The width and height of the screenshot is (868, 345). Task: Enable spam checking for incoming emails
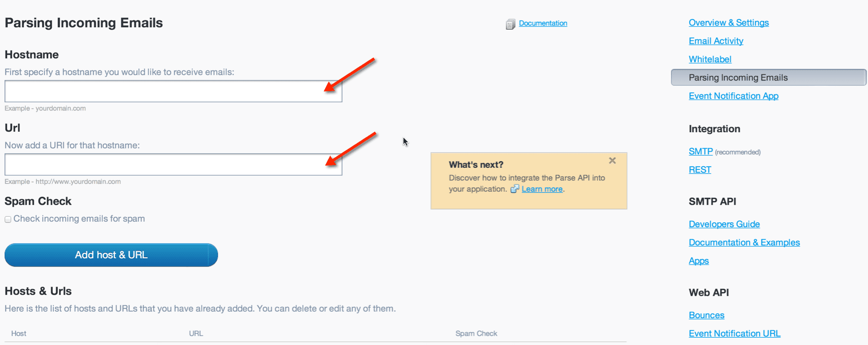[x=8, y=219]
